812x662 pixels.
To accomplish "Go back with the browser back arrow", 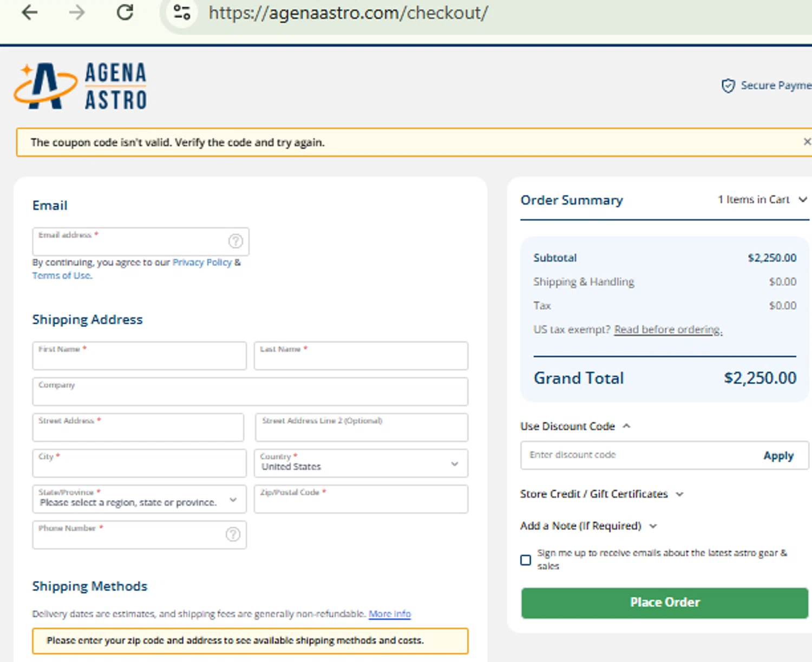I will [30, 12].
